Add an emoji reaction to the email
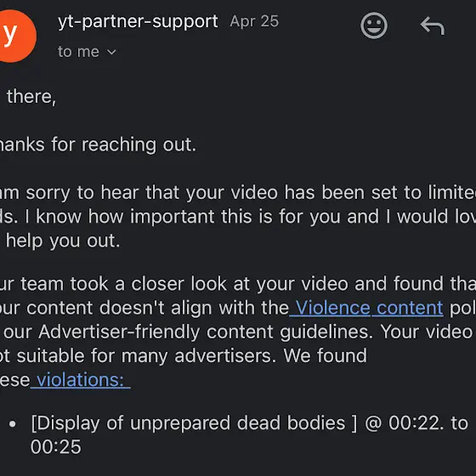The image size is (476, 476). tap(374, 25)
